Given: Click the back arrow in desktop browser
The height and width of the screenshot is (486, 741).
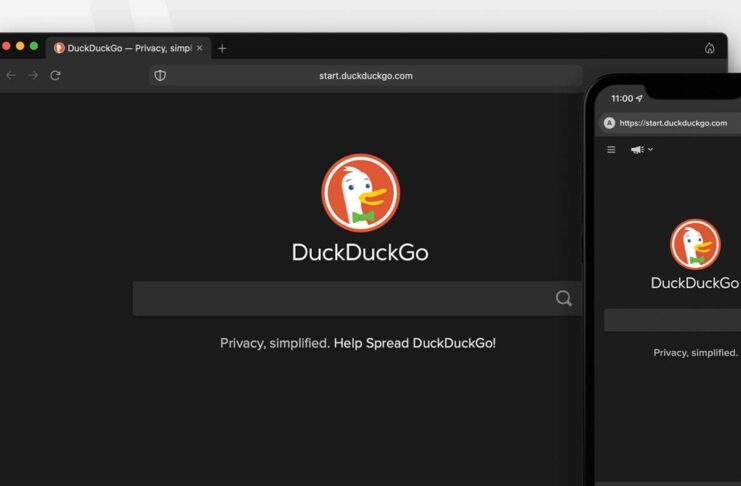Looking at the screenshot, I should [x=10, y=75].
